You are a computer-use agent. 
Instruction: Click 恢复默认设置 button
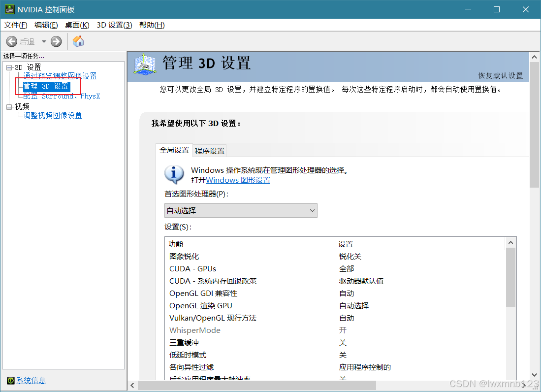tap(500, 75)
